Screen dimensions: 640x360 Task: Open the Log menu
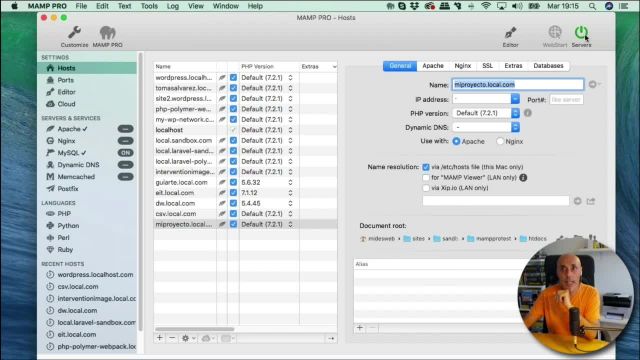[x=173, y=6]
